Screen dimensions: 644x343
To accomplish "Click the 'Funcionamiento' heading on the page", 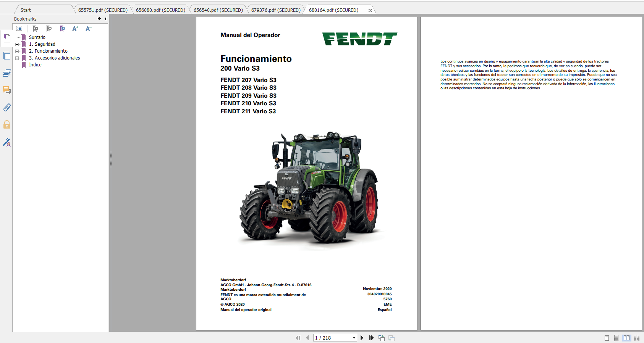I will coord(256,59).
